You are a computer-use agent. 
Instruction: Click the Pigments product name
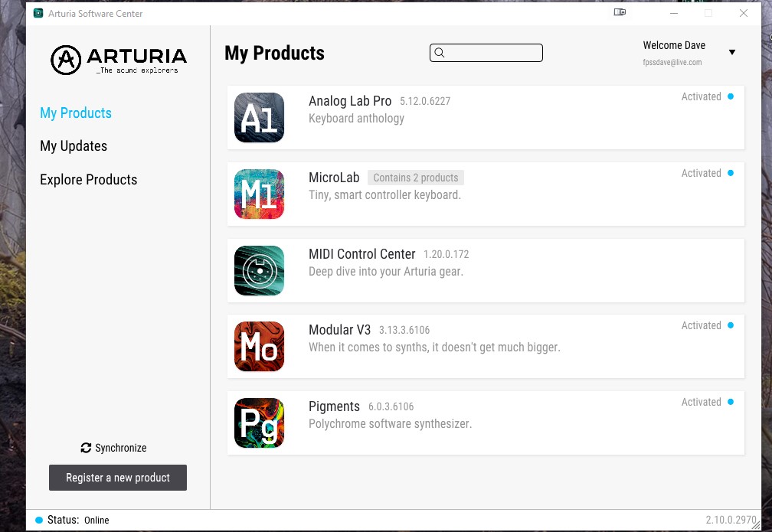click(x=334, y=406)
